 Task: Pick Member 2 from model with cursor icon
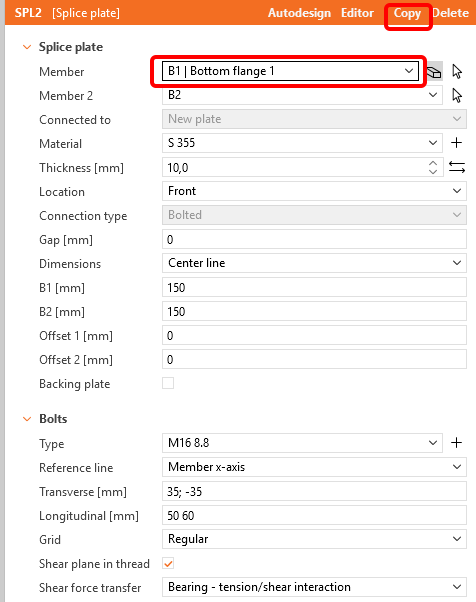pyautogui.click(x=457, y=96)
